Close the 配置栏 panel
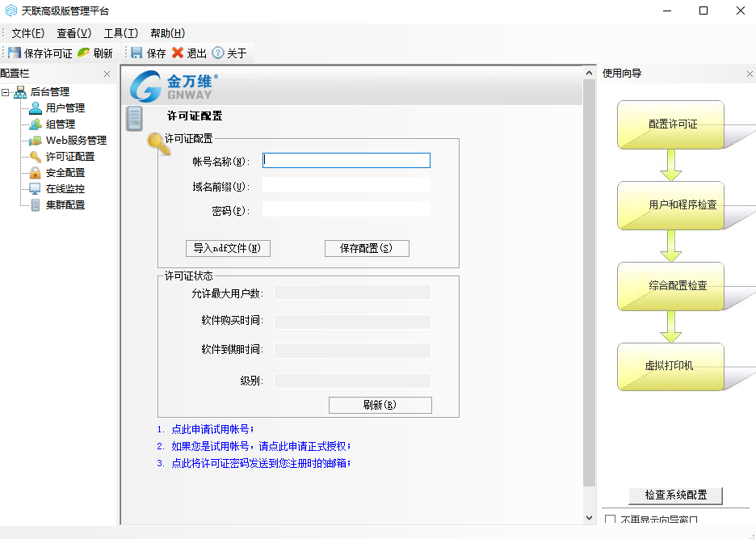The height and width of the screenshot is (539, 756). coord(107,74)
